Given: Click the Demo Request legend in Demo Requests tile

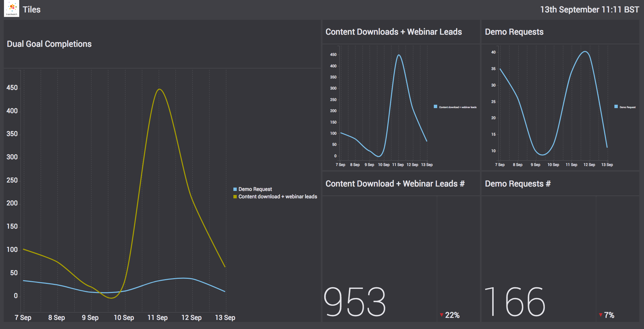Looking at the screenshot, I should 616,107.
